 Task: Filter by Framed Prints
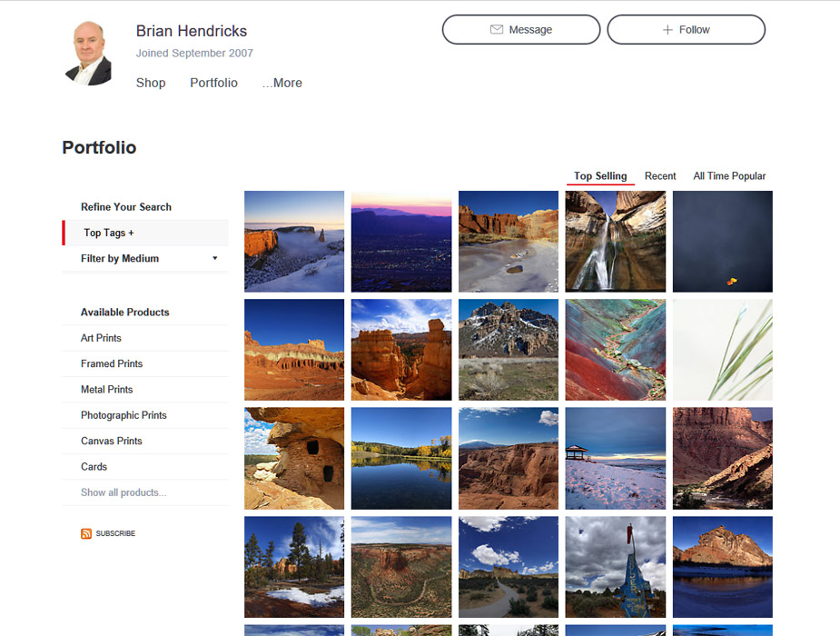tap(112, 363)
